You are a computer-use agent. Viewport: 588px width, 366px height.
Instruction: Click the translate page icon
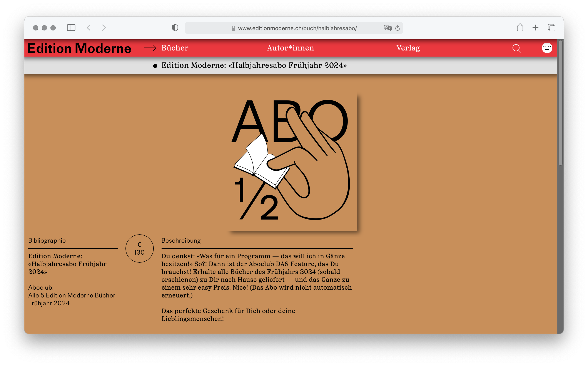coord(388,28)
